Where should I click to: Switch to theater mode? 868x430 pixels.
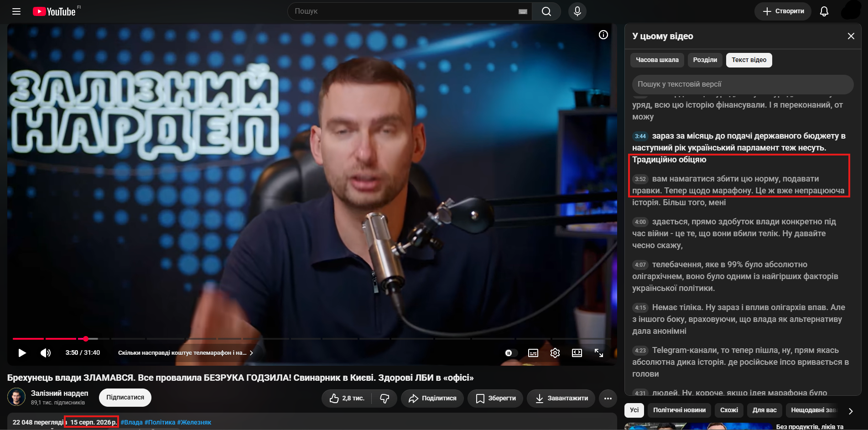(577, 353)
